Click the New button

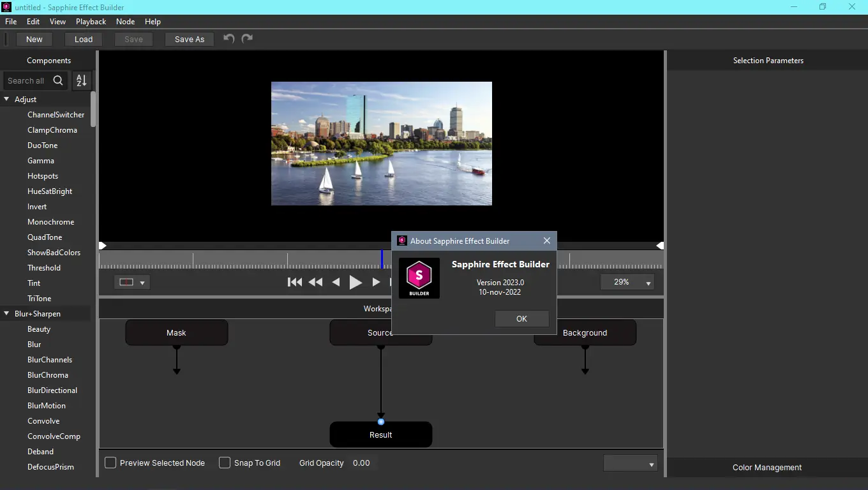(34, 39)
